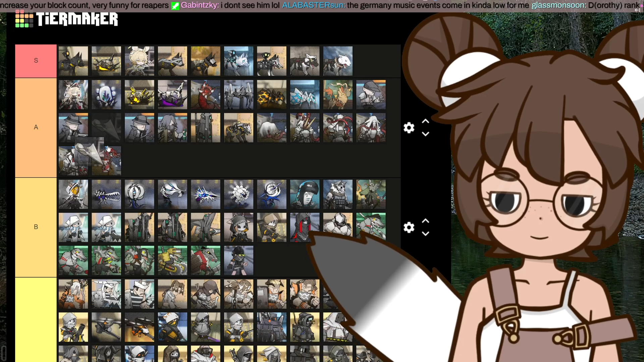Screen dimensions: 644x362
Task: Move tier B row up
Action: tap(425, 221)
